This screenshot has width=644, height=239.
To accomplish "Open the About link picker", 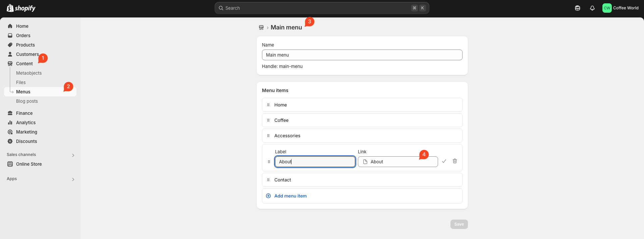I will tap(397, 162).
